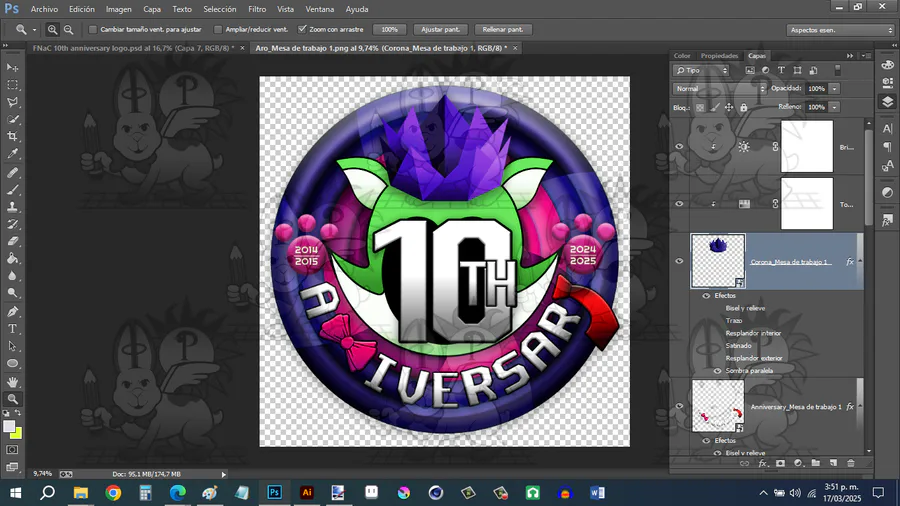
Task: Select the Hand tool
Action: (12, 382)
